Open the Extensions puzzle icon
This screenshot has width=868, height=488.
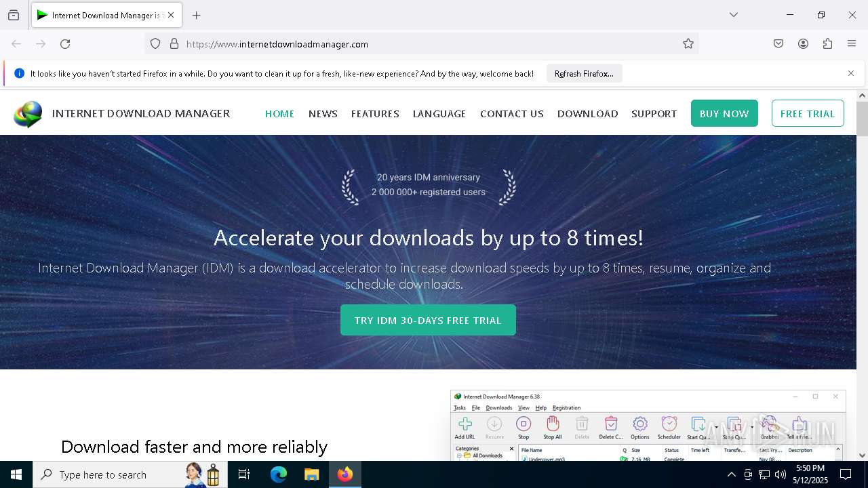coord(827,44)
